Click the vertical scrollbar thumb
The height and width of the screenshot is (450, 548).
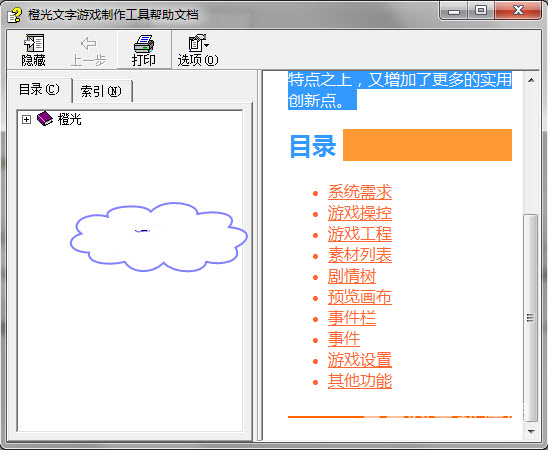tap(531, 318)
